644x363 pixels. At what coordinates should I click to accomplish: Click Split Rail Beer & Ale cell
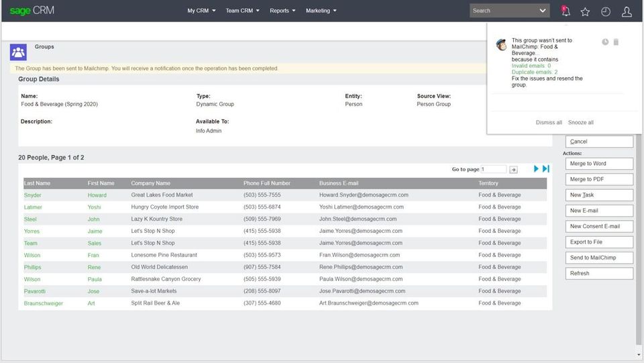[x=155, y=303]
